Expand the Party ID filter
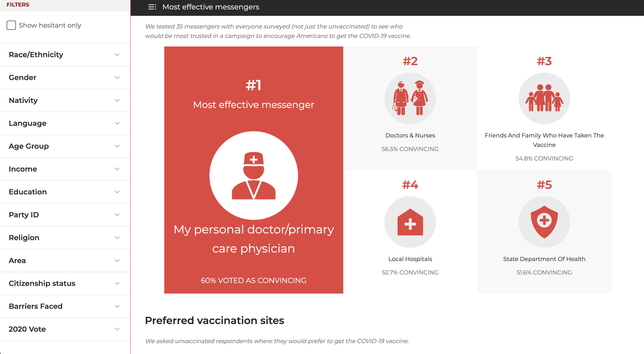This screenshot has height=354, width=644. (65, 215)
